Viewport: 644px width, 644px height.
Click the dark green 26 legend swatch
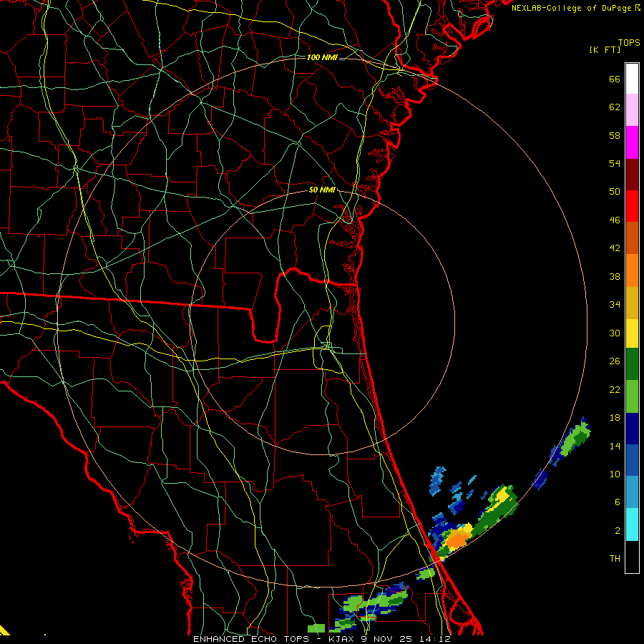pos(632,364)
